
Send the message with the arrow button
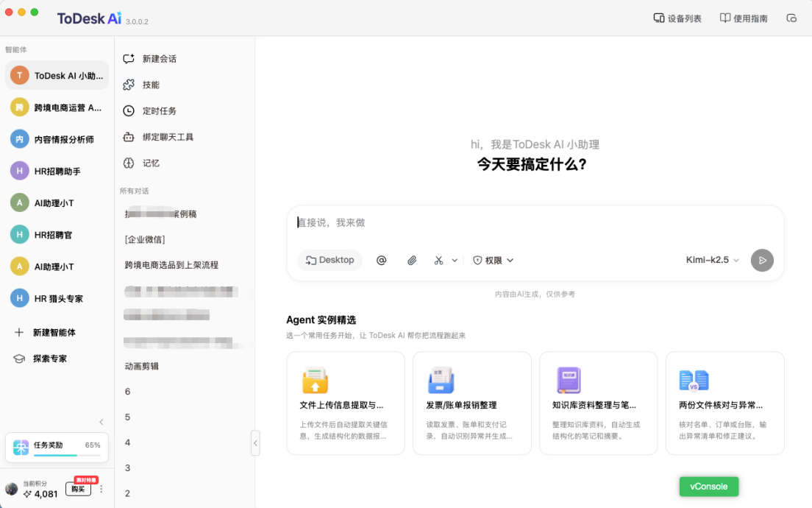coord(762,260)
